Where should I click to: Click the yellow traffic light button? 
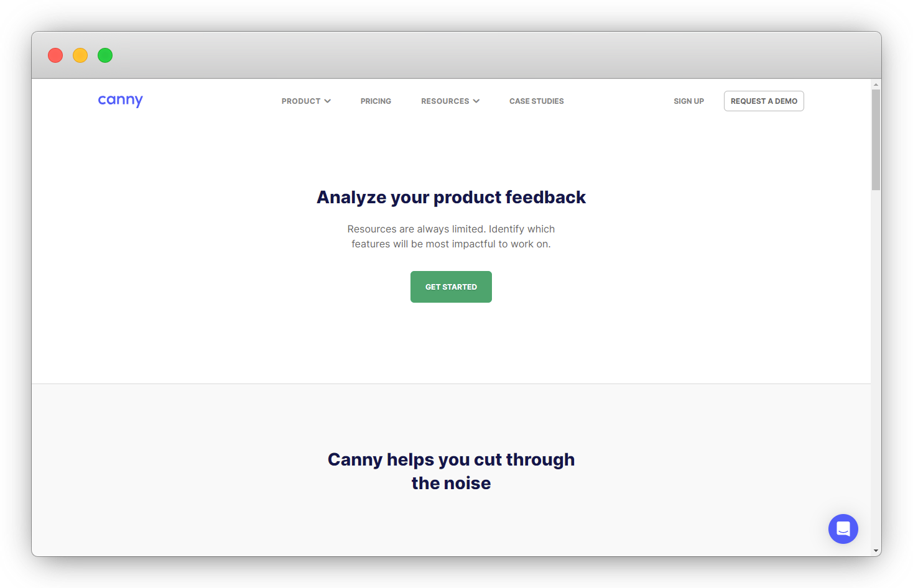click(x=80, y=55)
